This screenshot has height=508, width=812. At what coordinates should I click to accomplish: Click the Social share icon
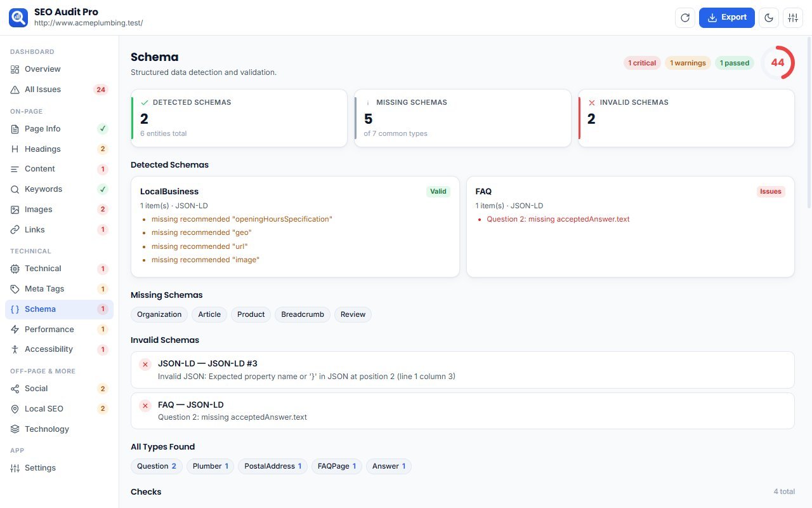(x=15, y=389)
